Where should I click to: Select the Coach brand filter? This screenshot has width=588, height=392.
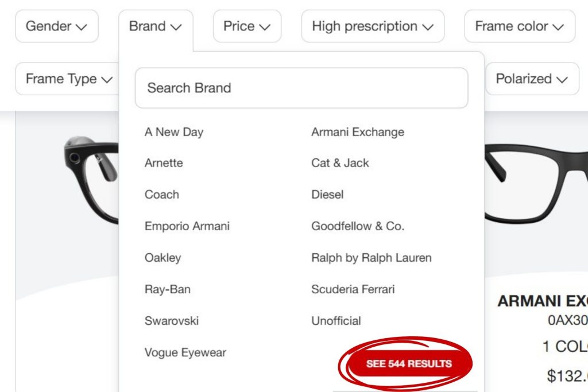(x=161, y=195)
